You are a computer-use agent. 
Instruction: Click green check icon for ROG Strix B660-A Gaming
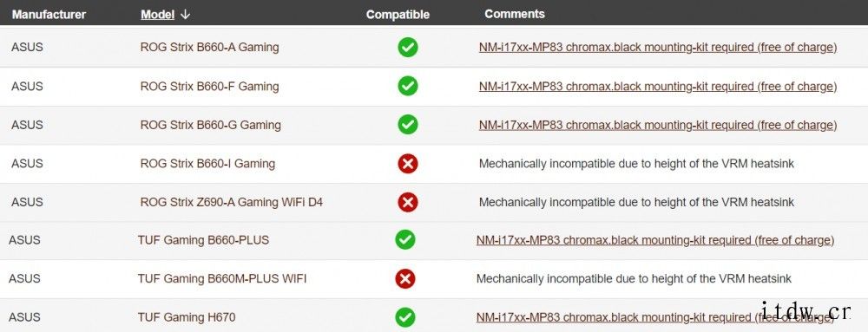pos(408,48)
